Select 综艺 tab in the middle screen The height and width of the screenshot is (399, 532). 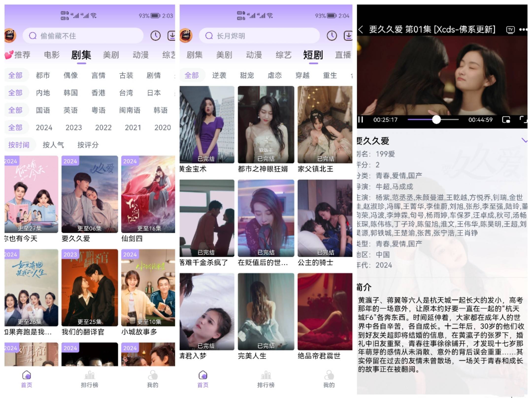tap(283, 55)
